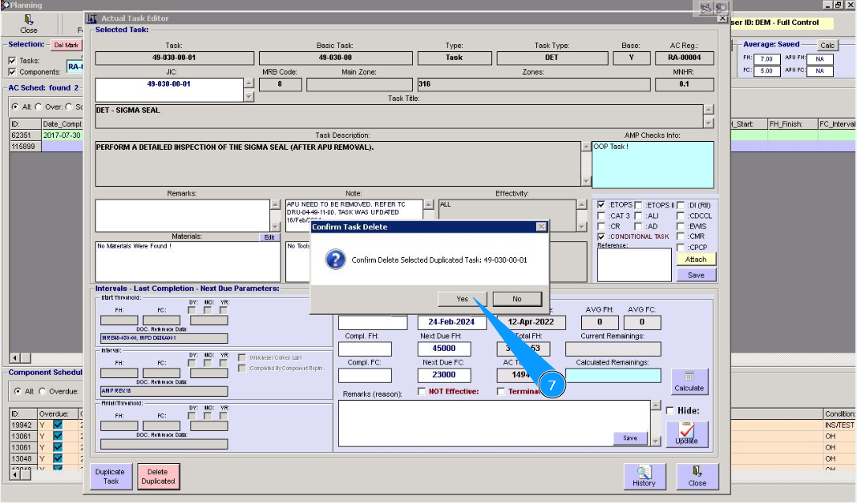The width and height of the screenshot is (857, 504).
Task: Click Task Description scroll down arrow
Action: tap(586, 181)
